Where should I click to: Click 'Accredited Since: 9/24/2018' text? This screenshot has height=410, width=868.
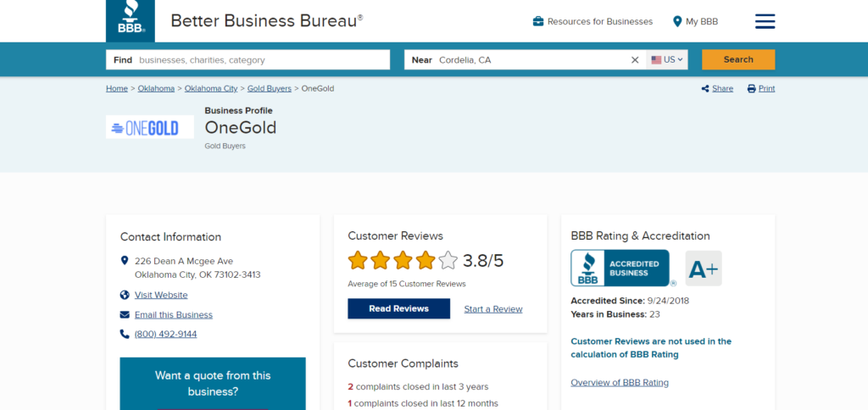coord(630,301)
